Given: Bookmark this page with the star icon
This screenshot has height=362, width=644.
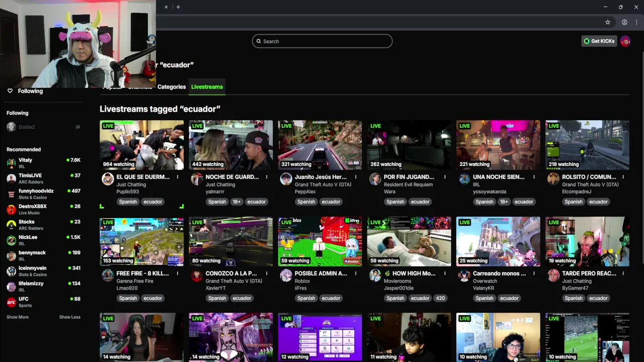Looking at the screenshot, I should 608,22.
